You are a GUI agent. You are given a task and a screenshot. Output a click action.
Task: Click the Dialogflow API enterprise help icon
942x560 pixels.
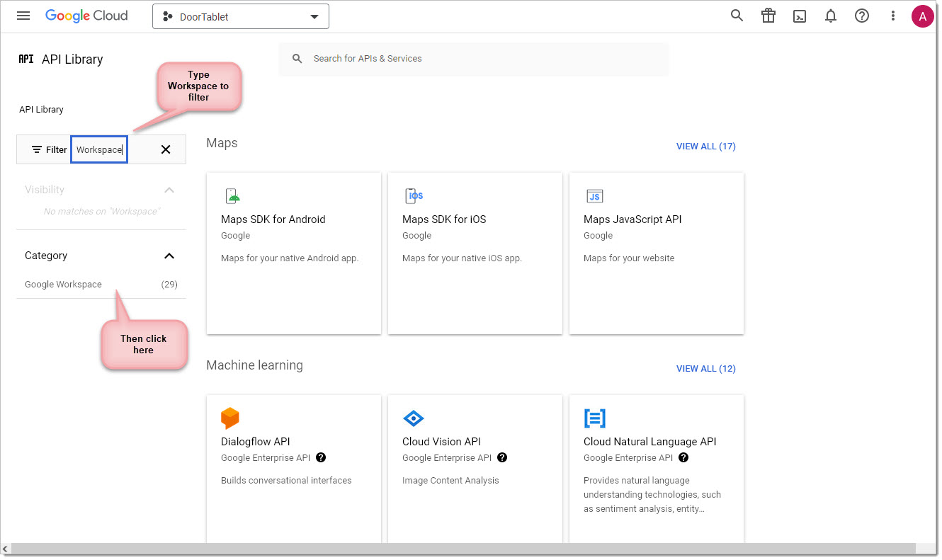coord(321,458)
